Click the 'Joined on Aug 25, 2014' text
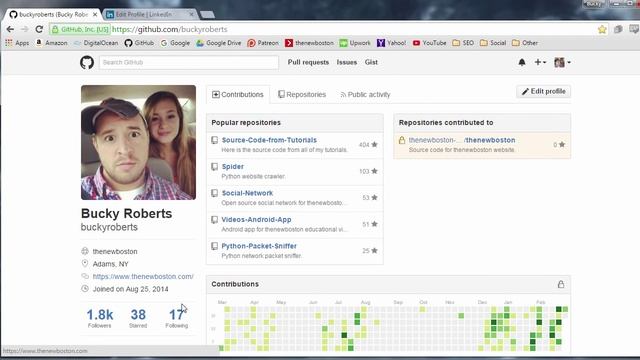The width and height of the screenshot is (640, 360). [131, 289]
